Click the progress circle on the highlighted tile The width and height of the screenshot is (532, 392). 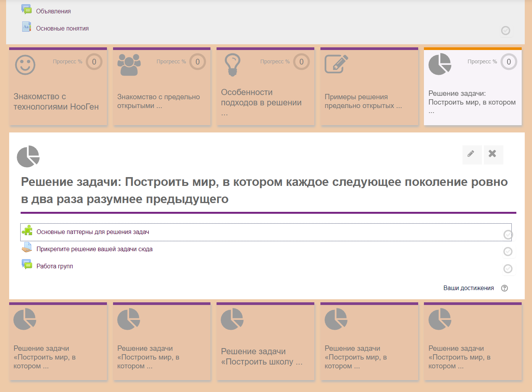(509, 62)
